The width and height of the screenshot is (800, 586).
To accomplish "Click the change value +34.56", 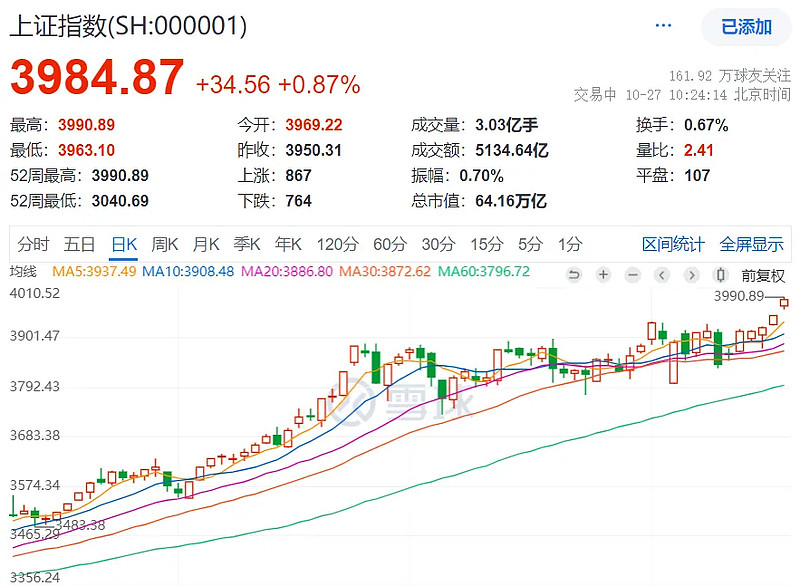I will (233, 85).
